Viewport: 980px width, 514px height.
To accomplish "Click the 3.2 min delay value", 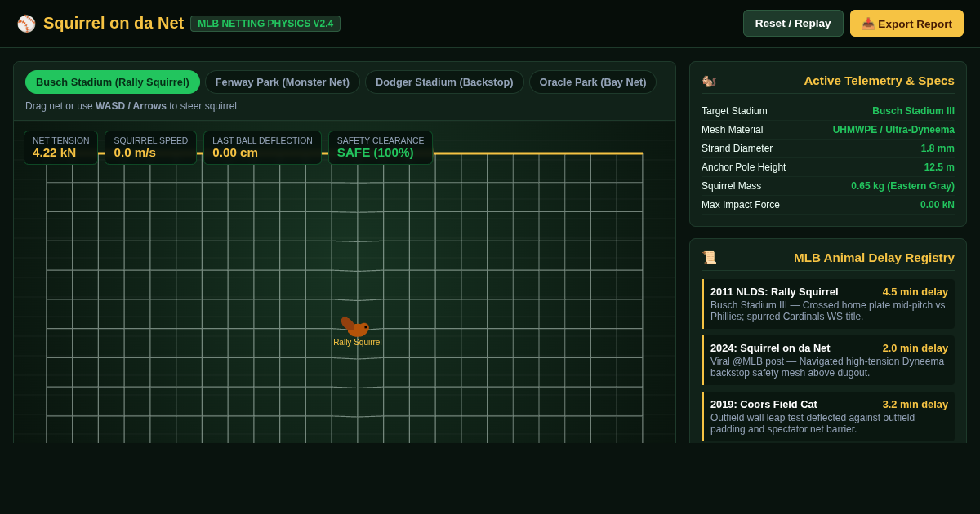I will [915, 405].
